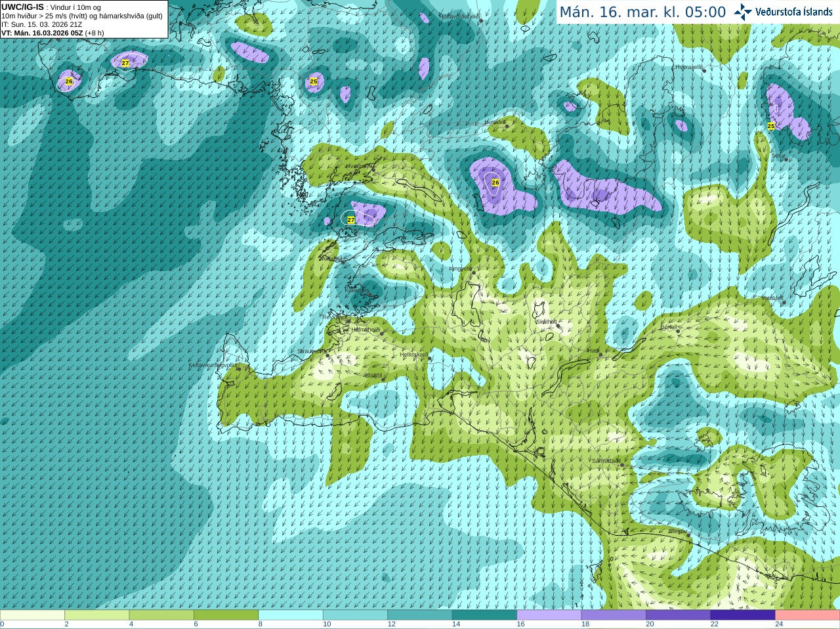Viewport: 840px width, 629px height.
Task: Select the Bláfjöll station label
Action: click(x=373, y=376)
